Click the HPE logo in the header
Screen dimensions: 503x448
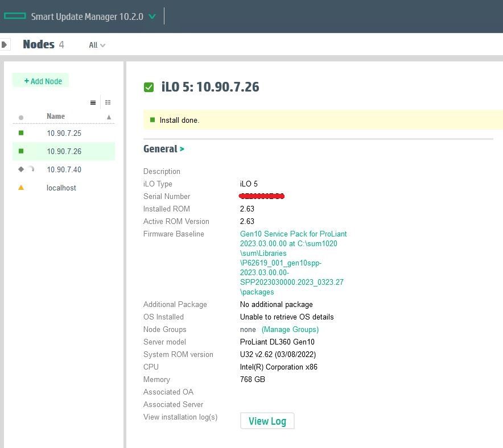click(x=15, y=16)
